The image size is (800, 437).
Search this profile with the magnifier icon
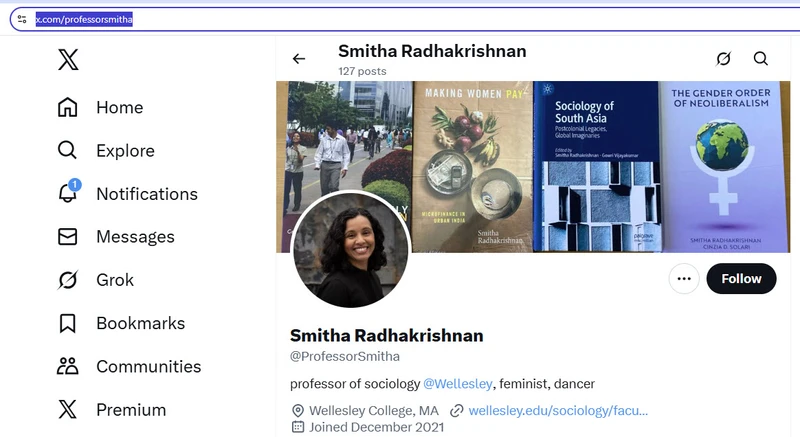761,59
